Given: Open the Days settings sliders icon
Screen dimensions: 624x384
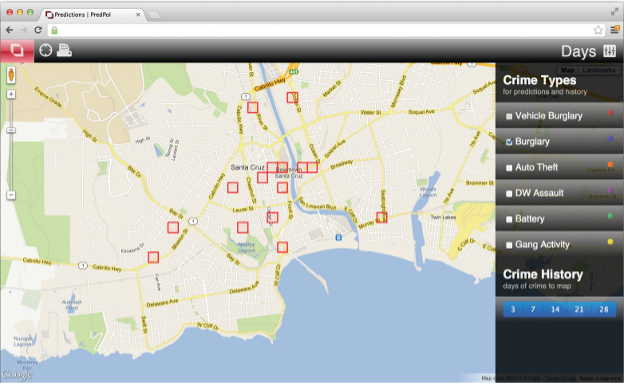Looking at the screenshot, I should (x=609, y=51).
